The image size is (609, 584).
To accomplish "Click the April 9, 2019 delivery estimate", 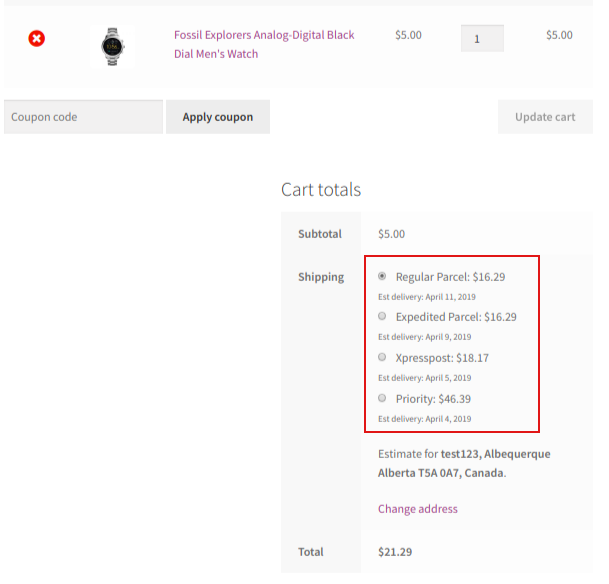I will [424, 337].
